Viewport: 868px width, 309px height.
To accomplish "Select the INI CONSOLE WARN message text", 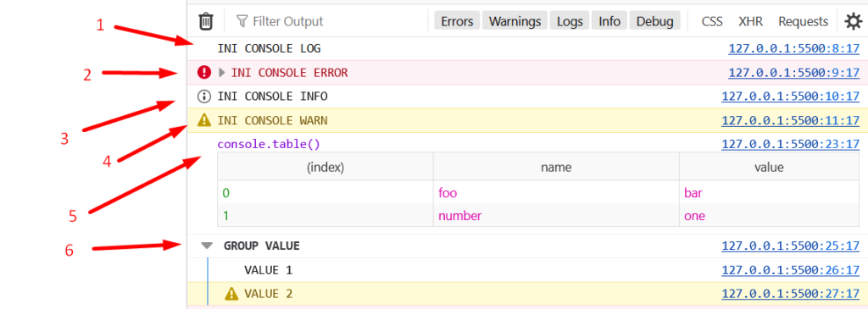I will (x=272, y=120).
